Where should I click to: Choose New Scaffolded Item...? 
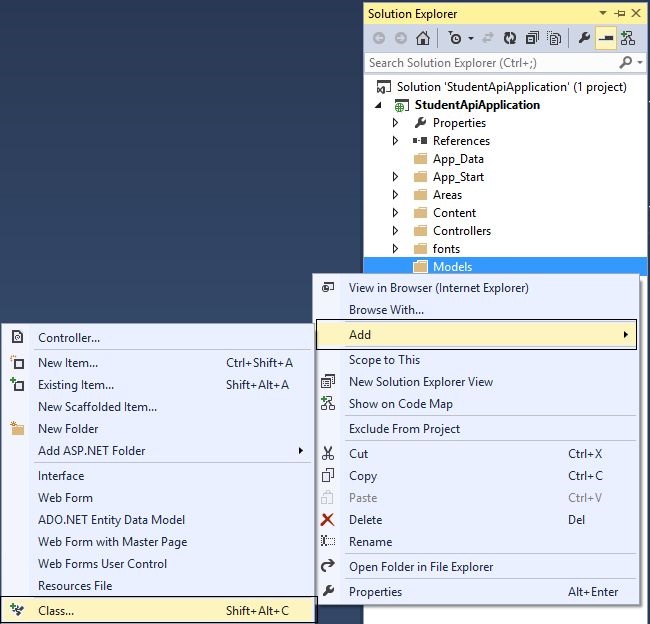(158, 407)
